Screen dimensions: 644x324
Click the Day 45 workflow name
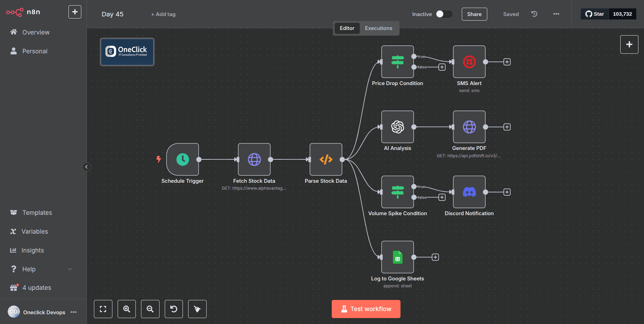pos(112,14)
